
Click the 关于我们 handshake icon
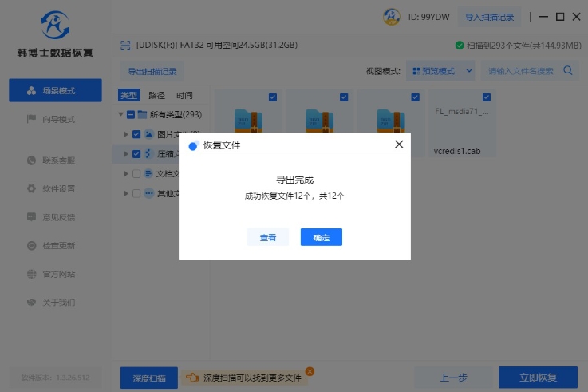(31, 303)
